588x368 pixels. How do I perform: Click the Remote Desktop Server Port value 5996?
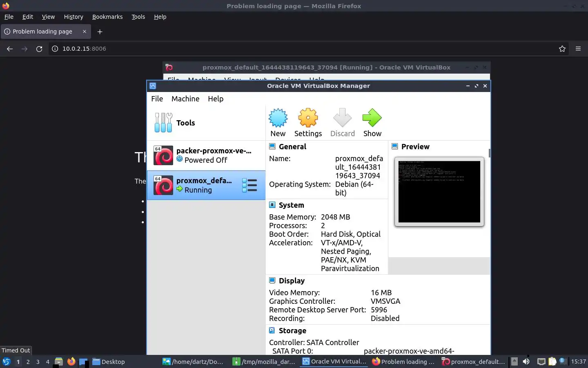379,310
